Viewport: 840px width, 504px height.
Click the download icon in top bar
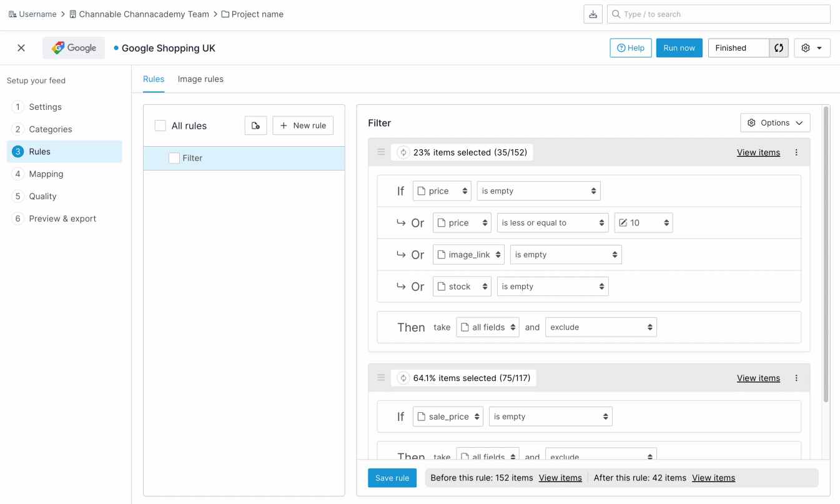click(593, 14)
